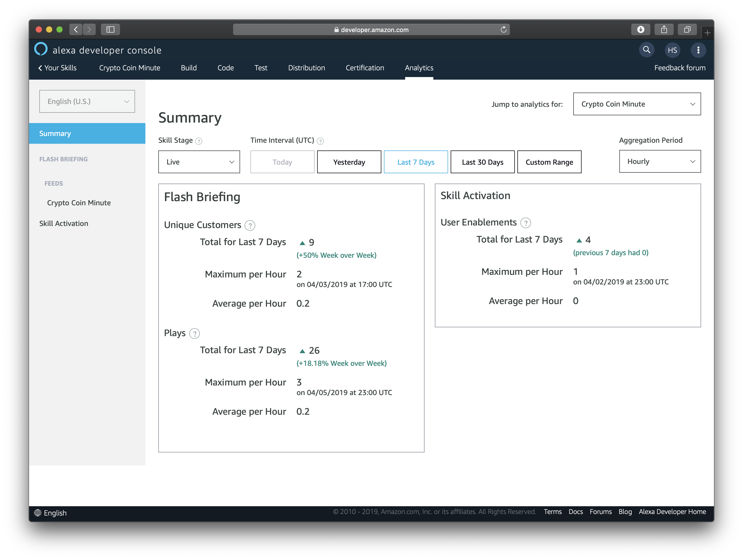Go back via Your Skills chevron
This screenshot has width=743, height=560.
(57, 68)
